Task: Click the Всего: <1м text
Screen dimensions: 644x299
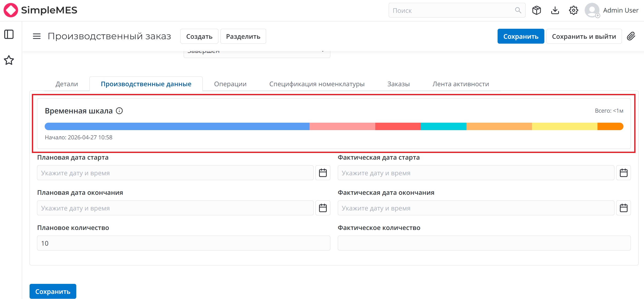Action: click(x=609, y=111)
